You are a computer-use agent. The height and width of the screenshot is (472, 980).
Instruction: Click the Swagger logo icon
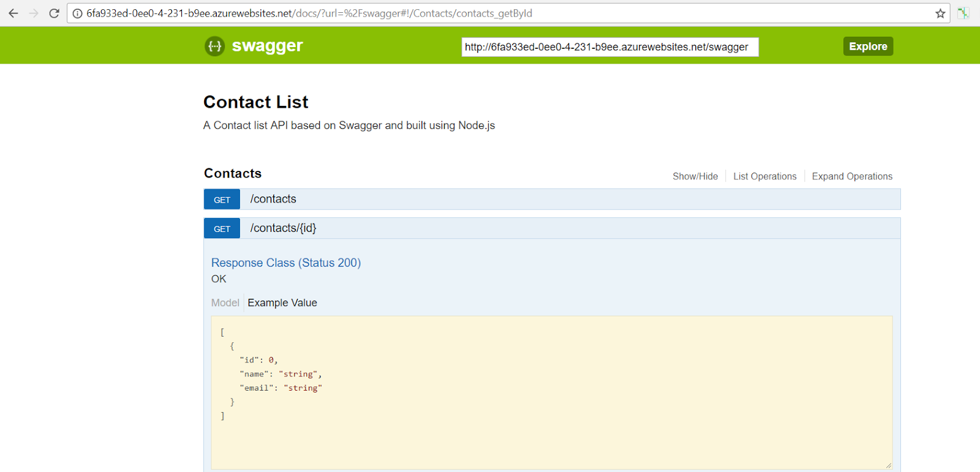214,46
